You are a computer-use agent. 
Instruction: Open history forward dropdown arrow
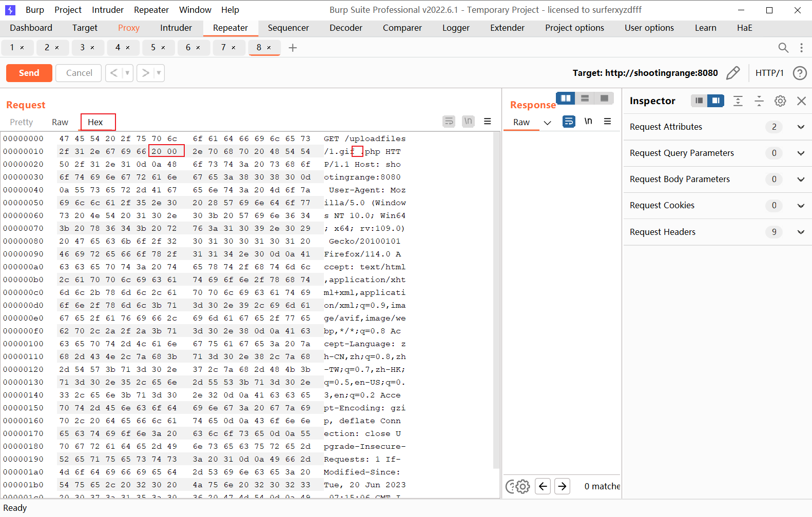[159, 73]
